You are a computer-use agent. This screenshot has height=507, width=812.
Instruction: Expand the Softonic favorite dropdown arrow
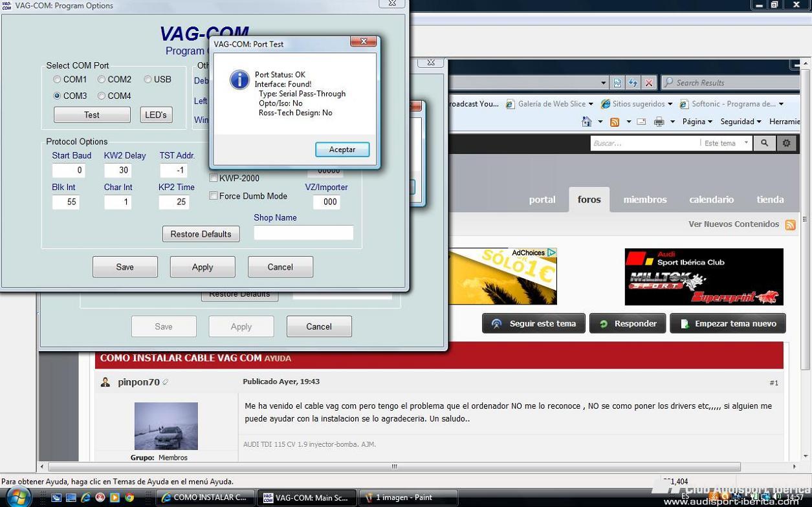coord(781,104)
